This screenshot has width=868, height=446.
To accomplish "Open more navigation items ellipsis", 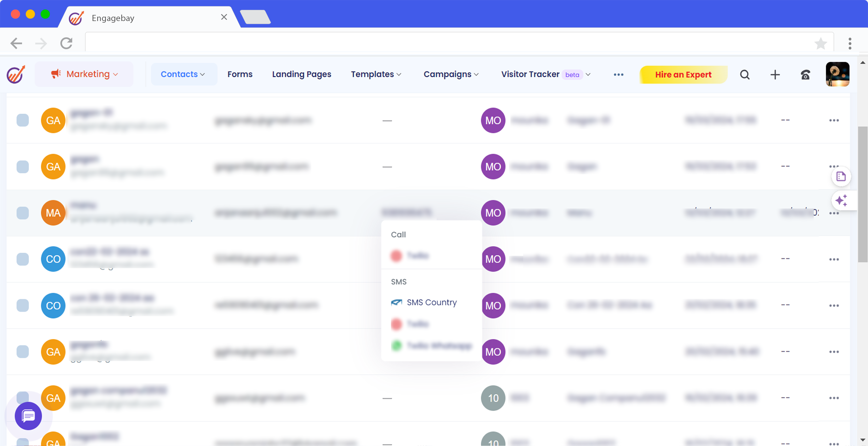I will click(x=618, y=75).
